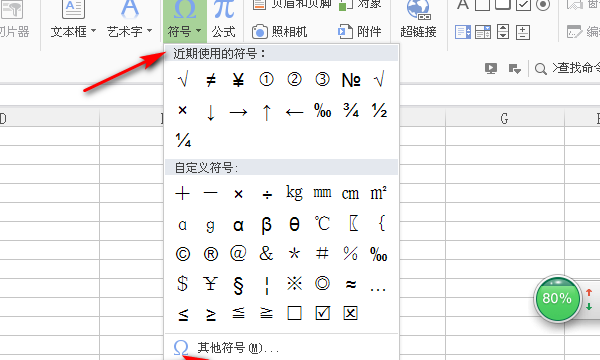Insert the ☑ checked box symbol
Viewport: 600px width, 360px height.
tap(323, 313)
